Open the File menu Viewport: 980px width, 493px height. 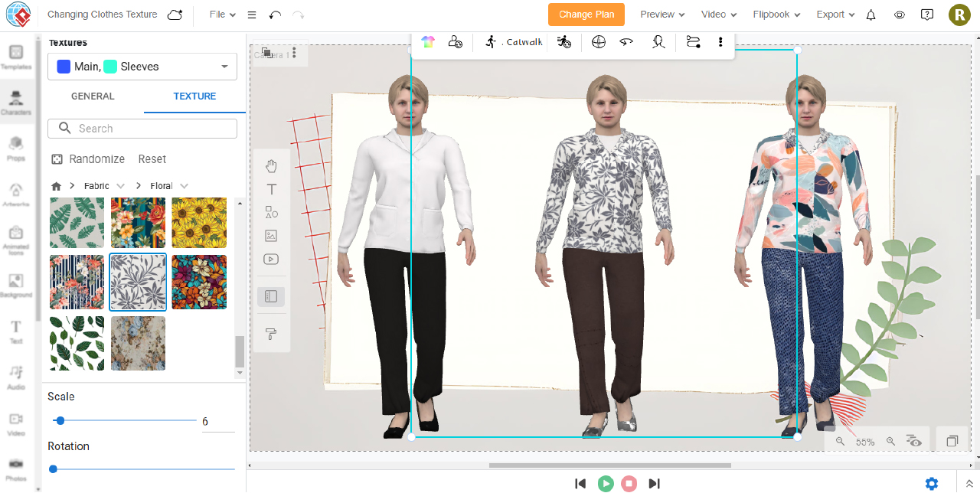pos(220,14)
